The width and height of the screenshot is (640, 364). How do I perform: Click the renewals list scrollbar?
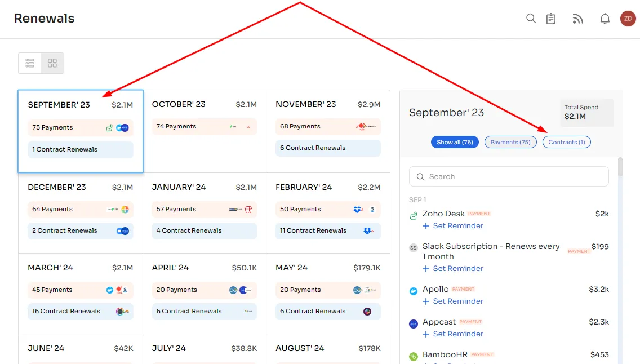tap(620, 167)
